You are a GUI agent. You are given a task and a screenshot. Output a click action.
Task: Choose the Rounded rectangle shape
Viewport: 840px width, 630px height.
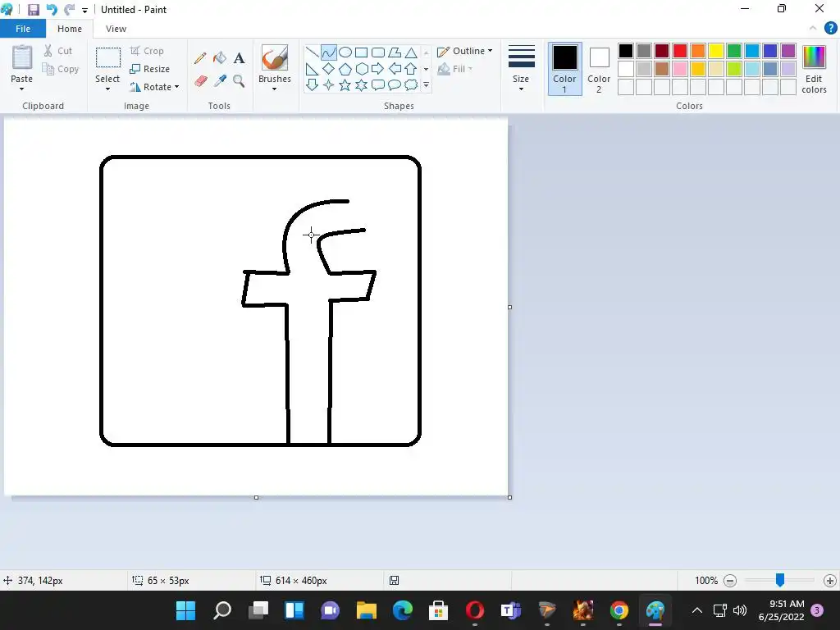[x=378, y=52]
